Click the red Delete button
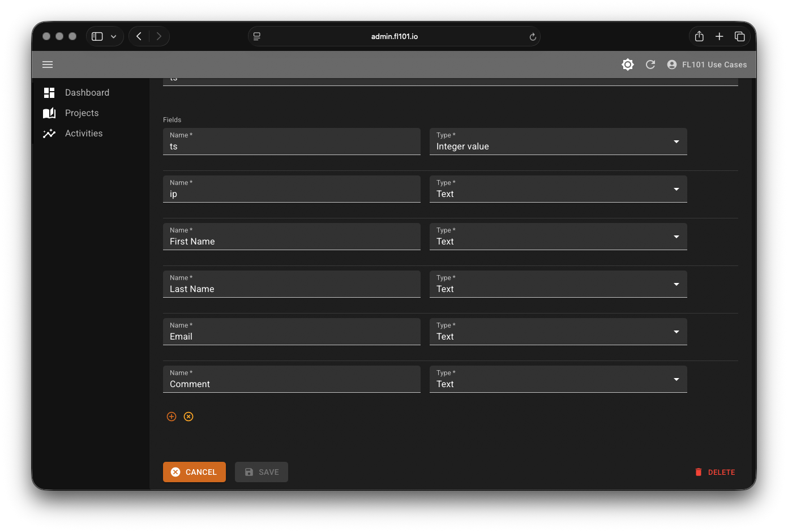Viewport: 788px width, 532px height. 715,472
